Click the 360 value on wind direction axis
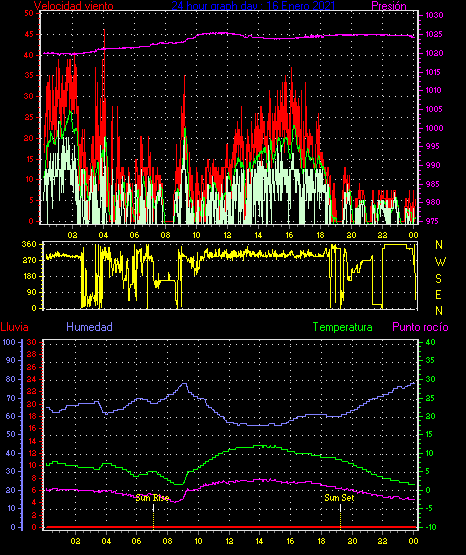The width and height of the screenshot is (466, 555). [x=29, y=244]
